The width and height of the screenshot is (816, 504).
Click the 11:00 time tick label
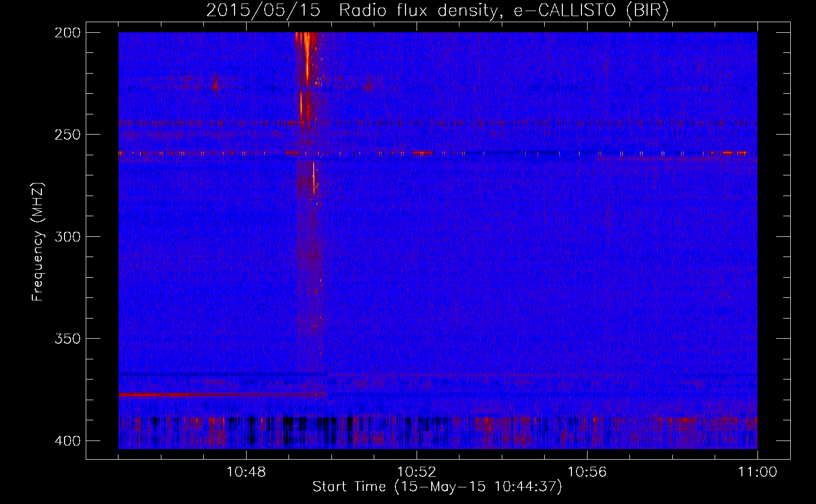pyautogui.click(x=757, y=472)
